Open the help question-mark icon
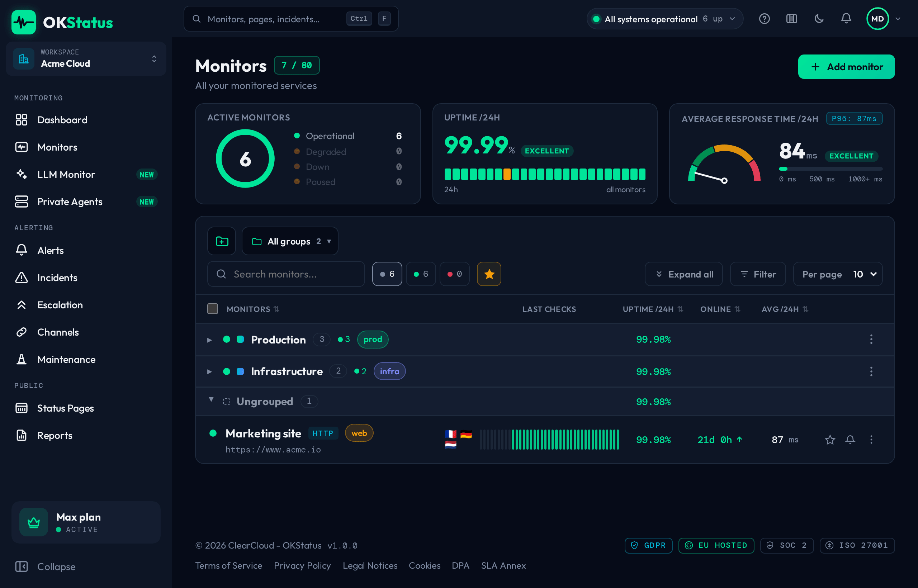The width and height of the screenshot is (918, 588). pos(764,19)
